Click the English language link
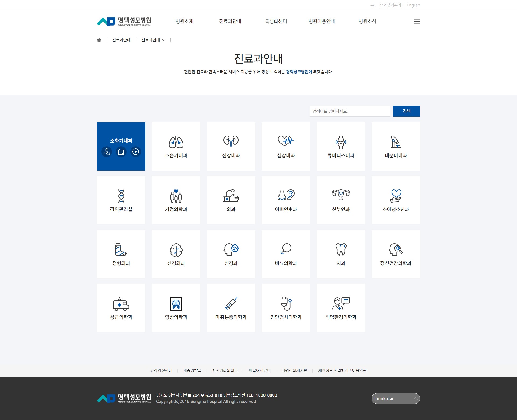The image size is (517, 420). click(x=413, y=5)
